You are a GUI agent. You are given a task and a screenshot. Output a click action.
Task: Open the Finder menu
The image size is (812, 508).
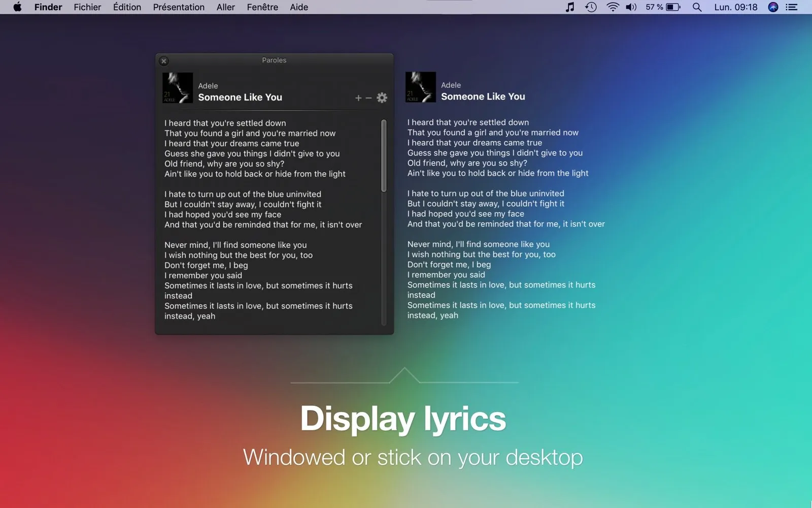[x=48, y=7]
